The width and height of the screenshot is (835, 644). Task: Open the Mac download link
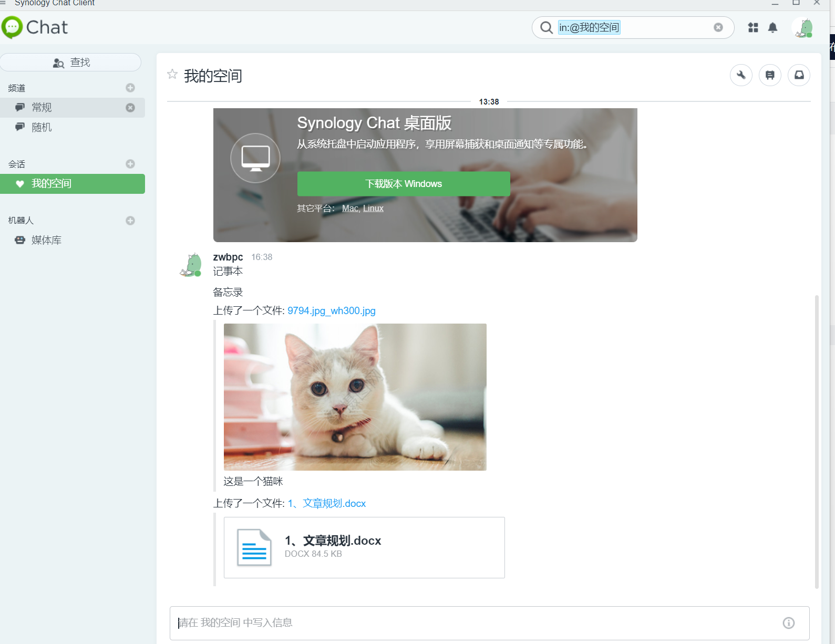pyautogui.click(x=350, y=209)
